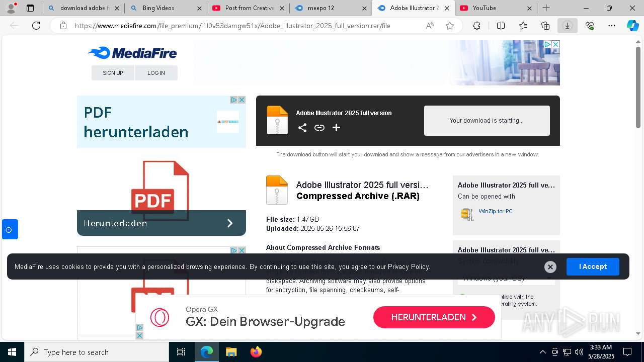Dismiss the cookie notice with X
The height and width of the screenshot is (362, 644).
tap(550, 267)
